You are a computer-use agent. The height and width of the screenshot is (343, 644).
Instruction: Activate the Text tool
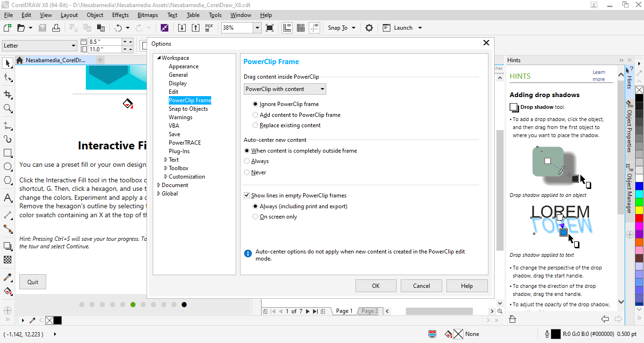click(8, 197)
